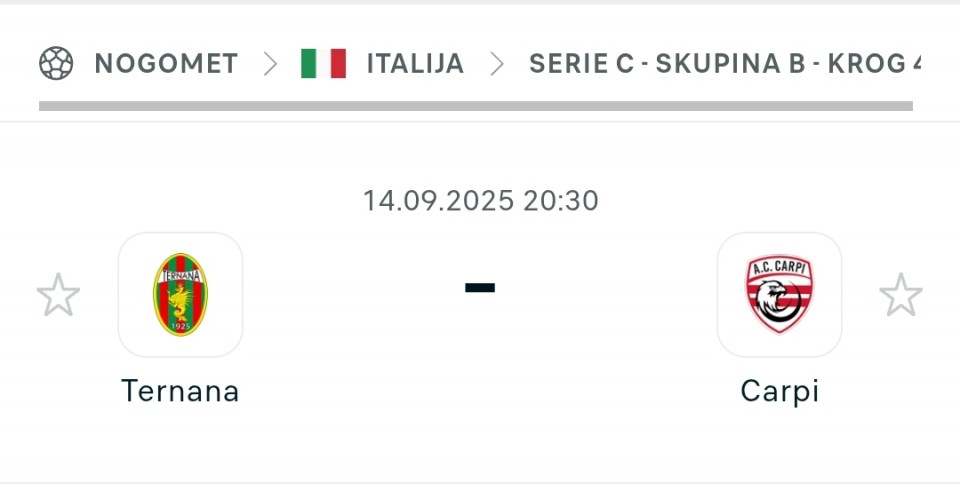Image resolution: width=960 pixels, height=499 pixels.
Task: Favorite Carpi with the star icon
Action: coord(901,295)
